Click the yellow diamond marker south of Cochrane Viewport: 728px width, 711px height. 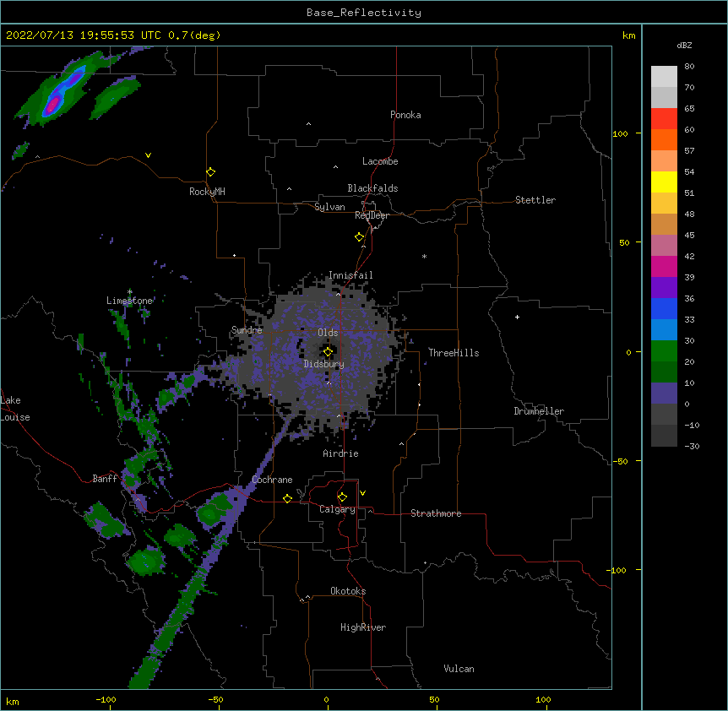287,498
